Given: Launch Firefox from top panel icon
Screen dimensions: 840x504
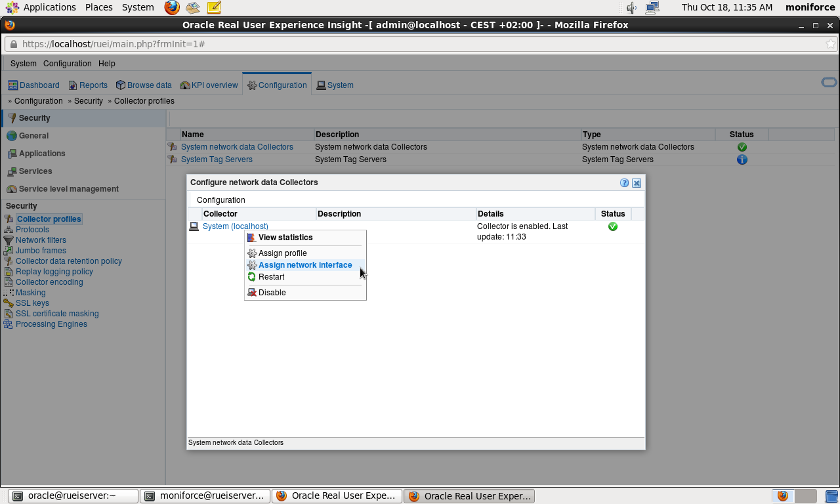Looking at the screenshot, I should [172, 8].
